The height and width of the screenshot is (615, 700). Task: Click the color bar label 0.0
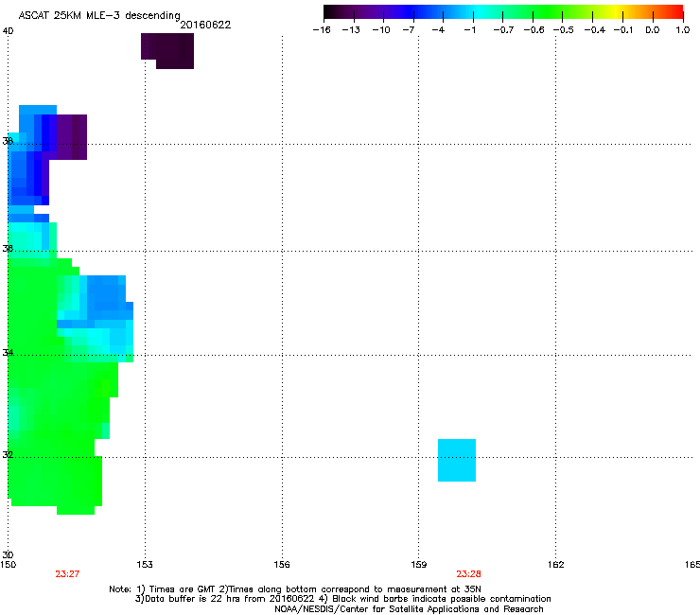tap(653, 30)
